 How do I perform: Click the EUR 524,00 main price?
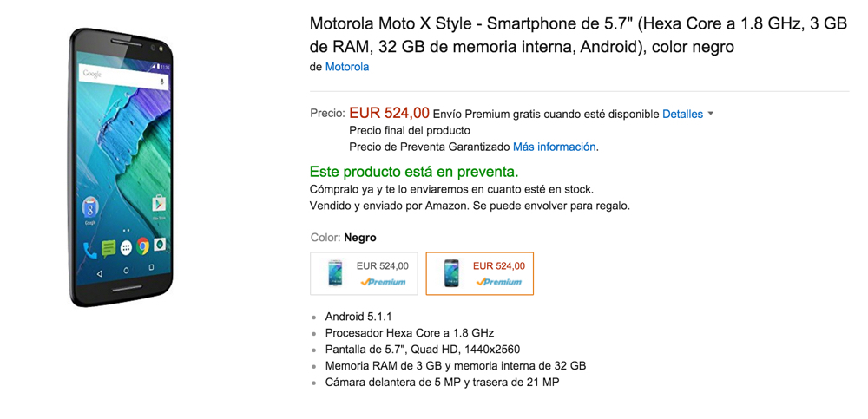point(389,113)
